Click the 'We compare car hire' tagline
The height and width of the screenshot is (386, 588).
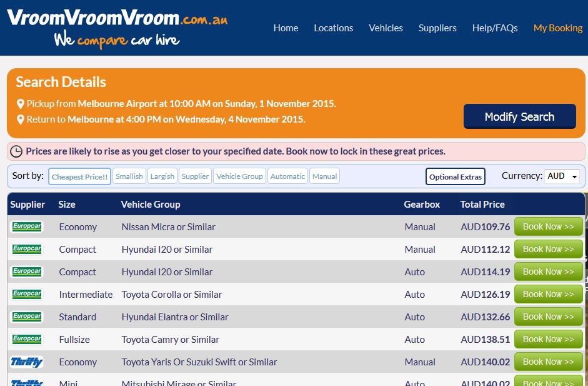point(117,39)
